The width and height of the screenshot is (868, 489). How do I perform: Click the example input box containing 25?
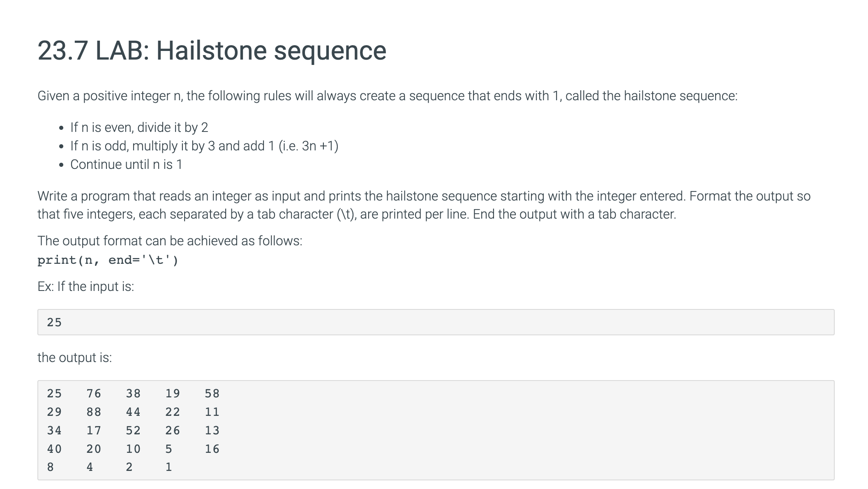pyautogui.click(x=436, y=322)
